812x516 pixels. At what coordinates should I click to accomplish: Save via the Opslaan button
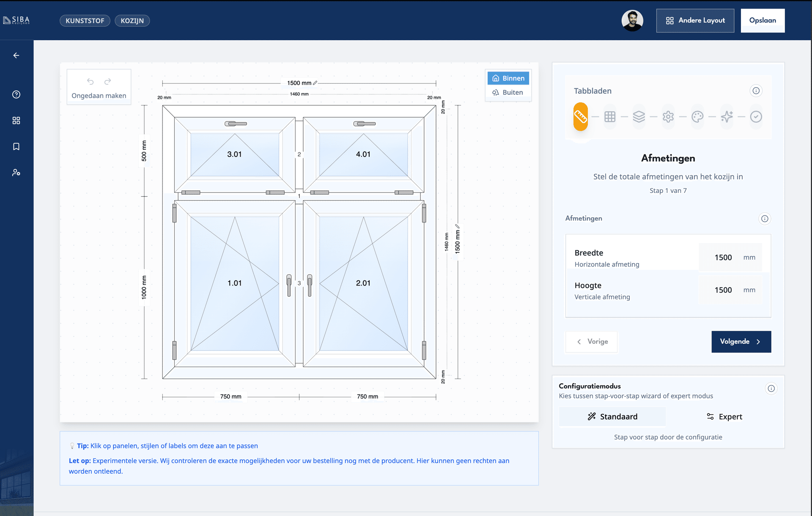click(763, 20)
